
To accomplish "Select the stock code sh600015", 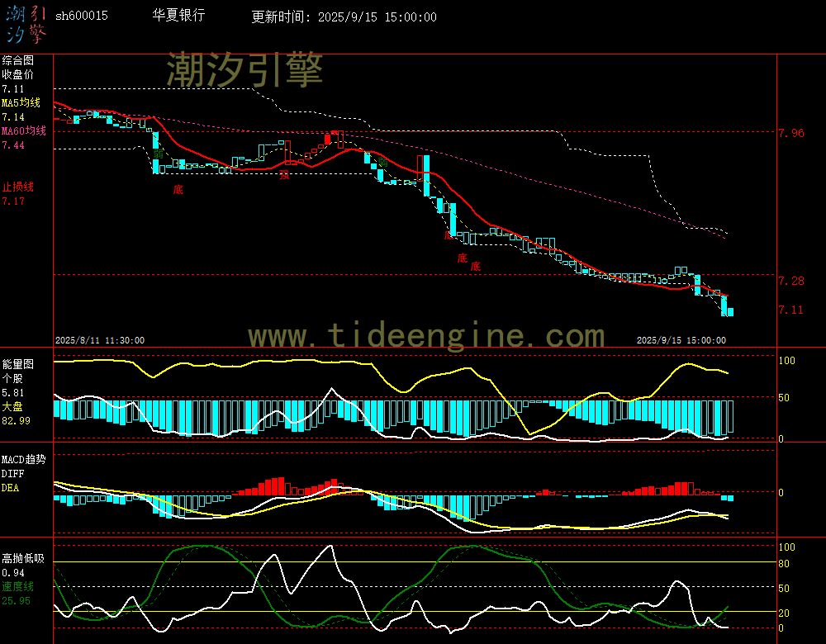I will pyautogui.click(x=82, y=16).
